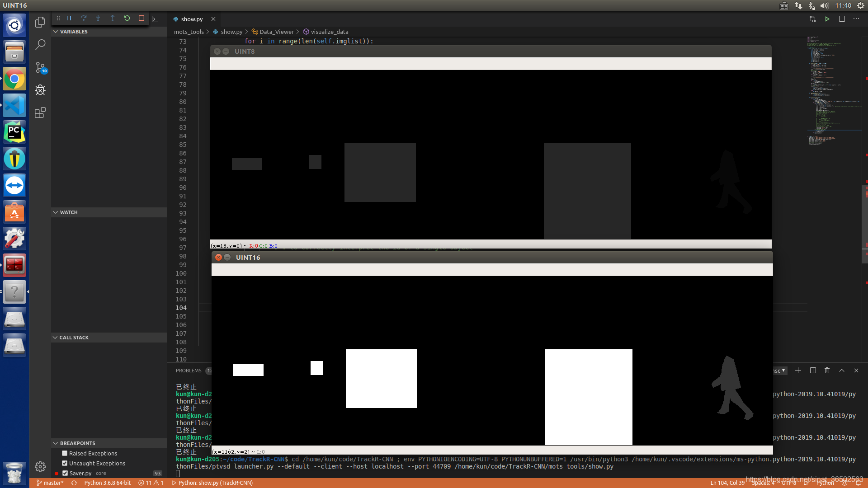Click the Step Over debug icon
868x488 pixels.
[x=84, y=19]
